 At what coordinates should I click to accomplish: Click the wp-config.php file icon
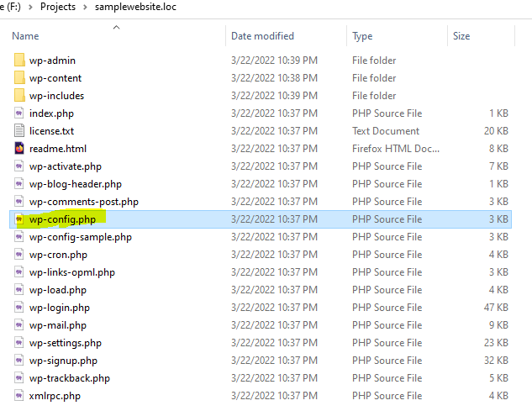19,219
